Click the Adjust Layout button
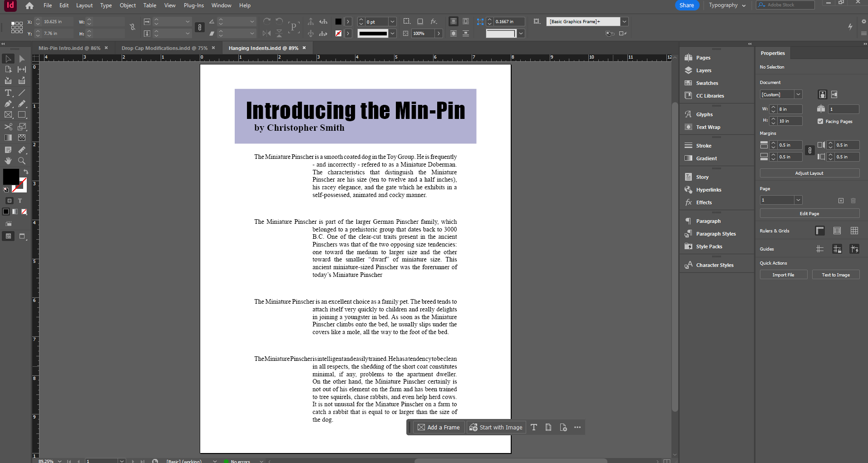 809,173
